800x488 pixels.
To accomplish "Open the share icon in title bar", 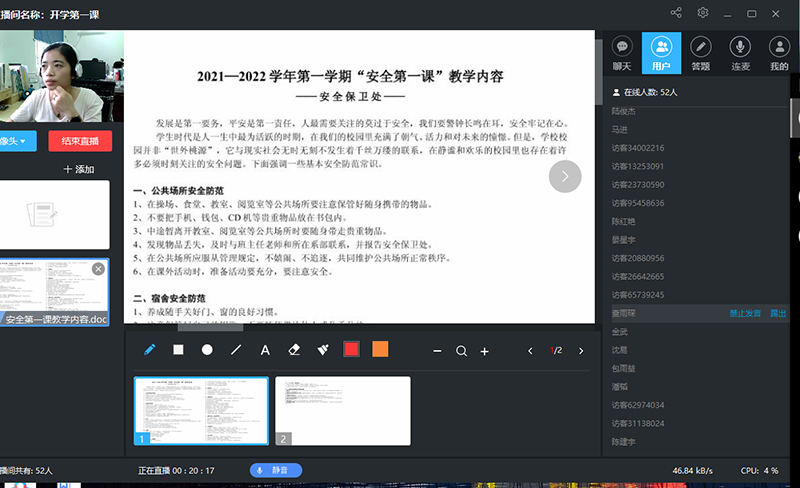I will (x=677, y=13).
